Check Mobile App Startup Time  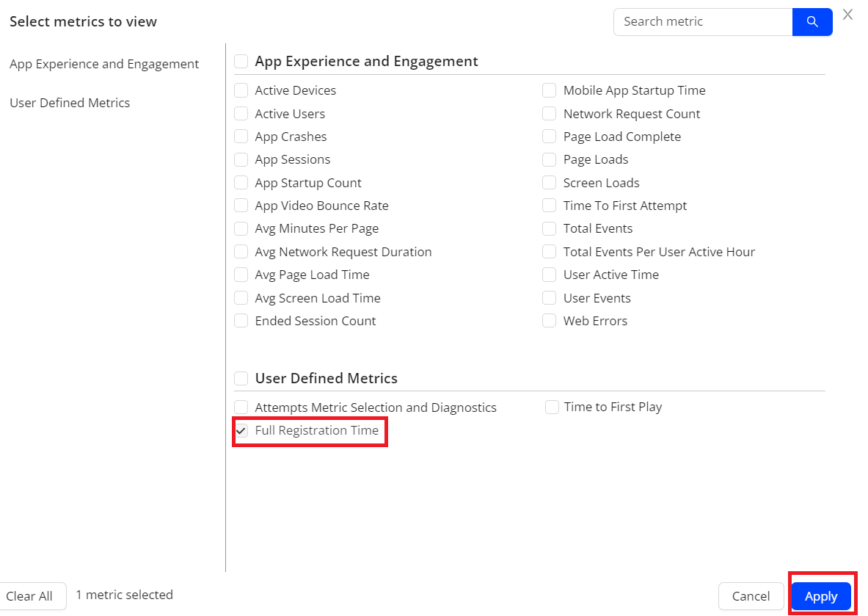pos(549,90)
